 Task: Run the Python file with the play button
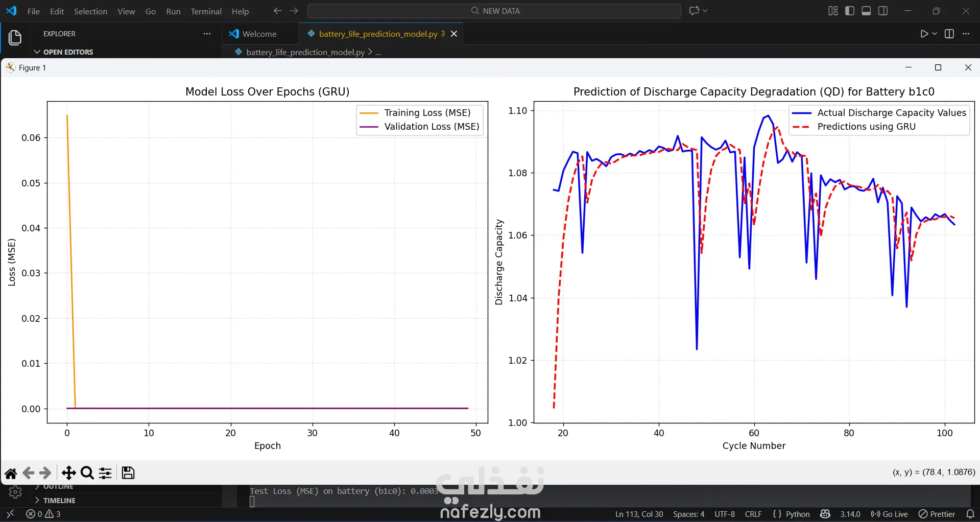tap(924, 34)
